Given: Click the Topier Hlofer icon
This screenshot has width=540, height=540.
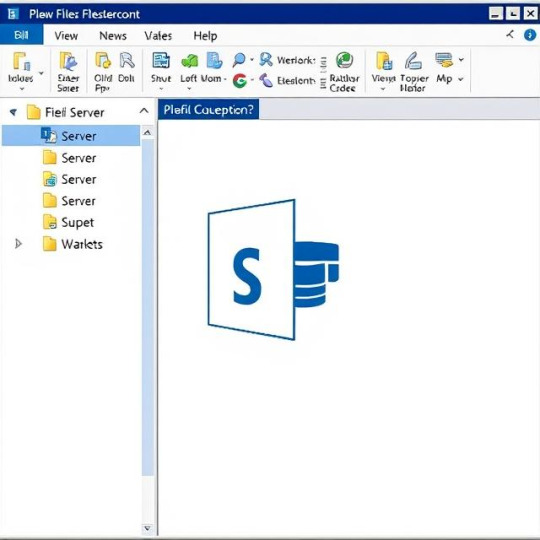Looking at the screenshot, I should 413,61.
